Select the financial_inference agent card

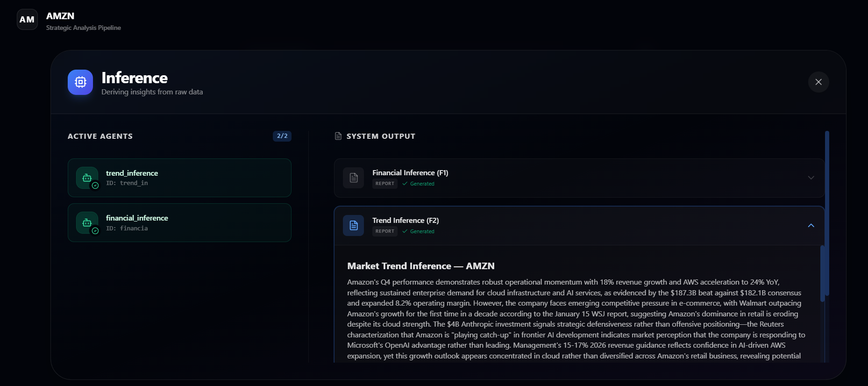point(179,222)
